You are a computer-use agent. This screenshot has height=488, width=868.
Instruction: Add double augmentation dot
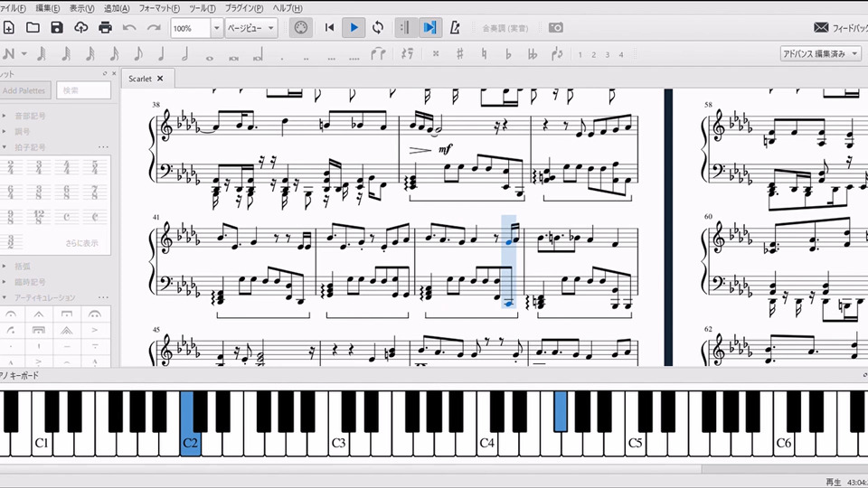tap(307, 57)
